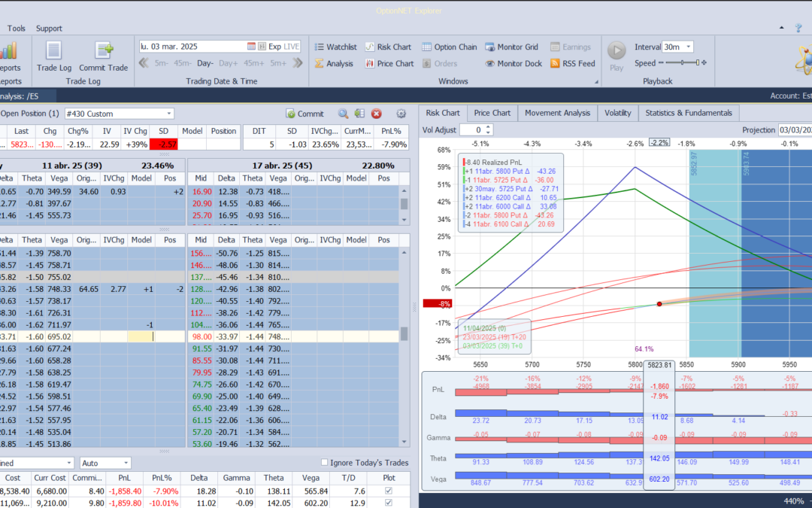Screen dimensions: 812x508
Task: Switch to the Price Chart tab
Action: point(492,113)
